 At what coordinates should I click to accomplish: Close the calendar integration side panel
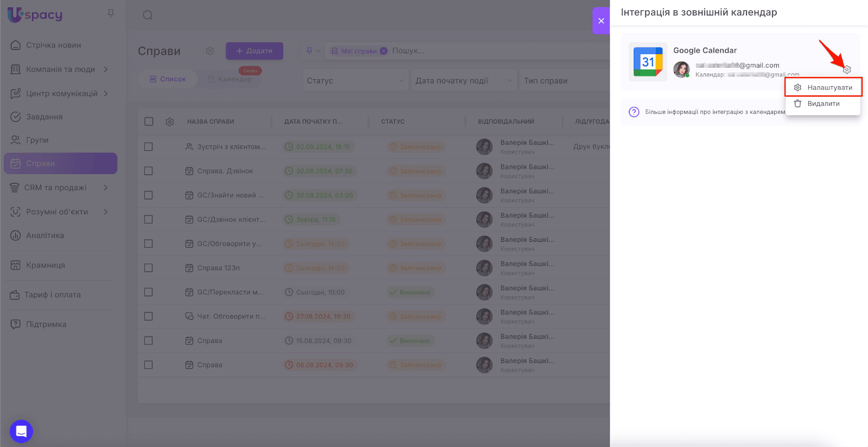tap(601, 21)
